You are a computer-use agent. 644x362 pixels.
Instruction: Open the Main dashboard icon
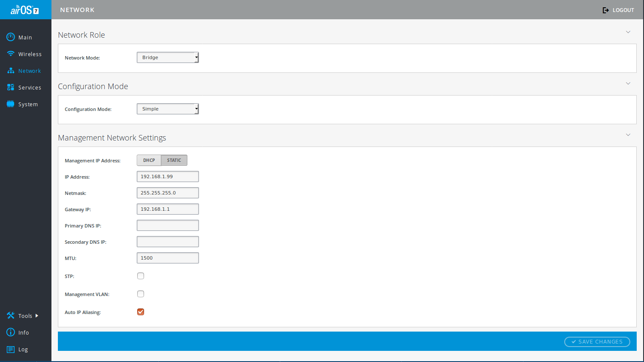tap(11, 37)
